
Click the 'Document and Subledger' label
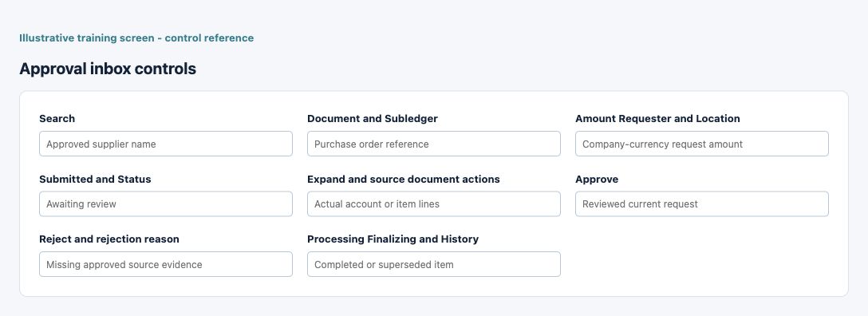pos(372,118)
